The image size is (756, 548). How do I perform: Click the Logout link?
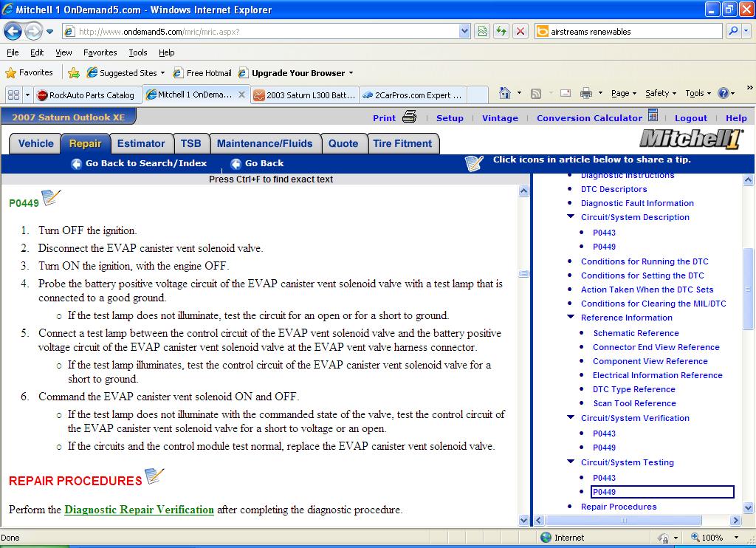pos(690,117)
